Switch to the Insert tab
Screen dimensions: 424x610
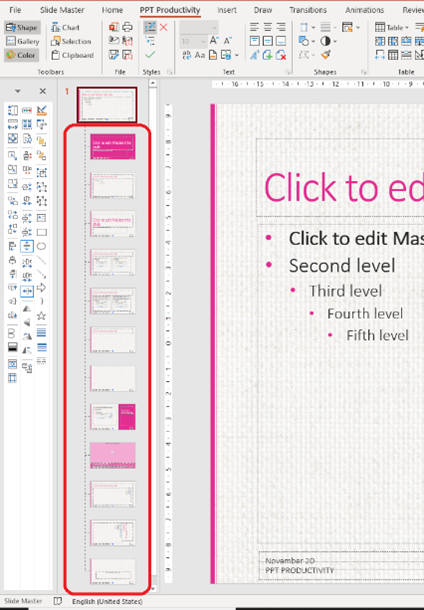click(x=227, y=10)
